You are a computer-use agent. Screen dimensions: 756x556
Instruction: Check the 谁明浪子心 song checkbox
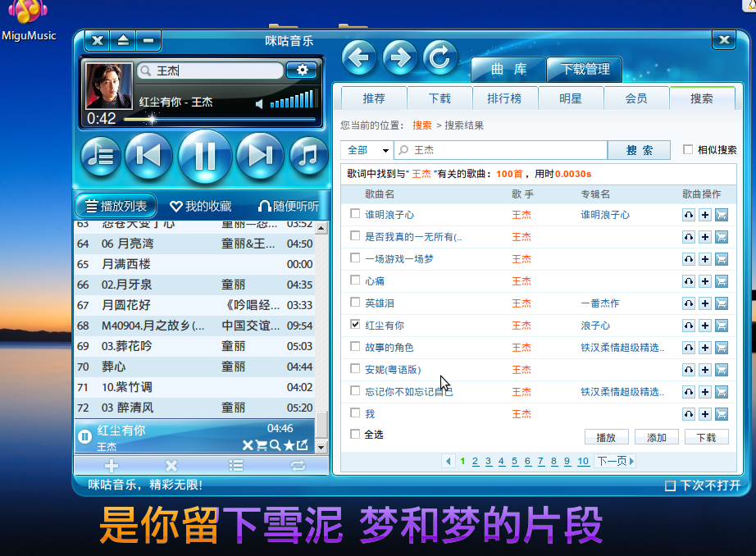355,213
